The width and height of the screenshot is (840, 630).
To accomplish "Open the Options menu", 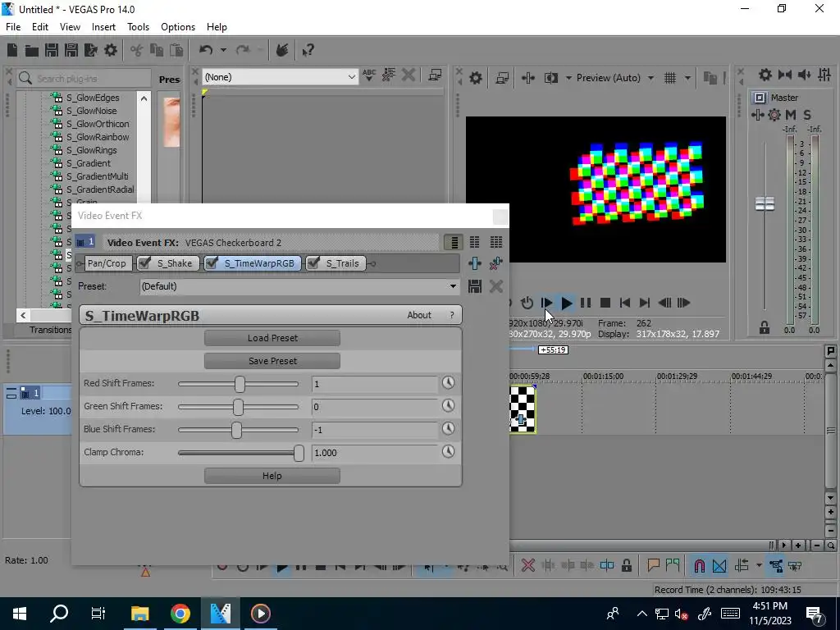I will tap(178, 27).
